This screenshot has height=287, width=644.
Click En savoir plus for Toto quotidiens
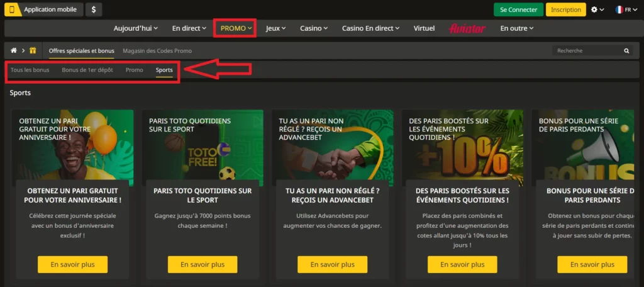point(203,264)
